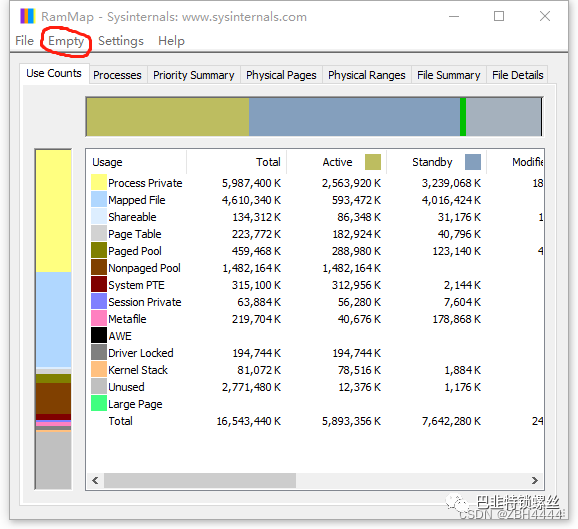The image size is (578, 529).
Task: Maximize the RamMap window
Action: tap(499, 16)
